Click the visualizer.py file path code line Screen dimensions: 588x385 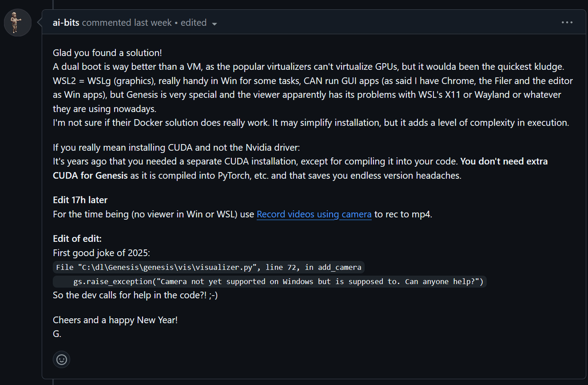pyautogui.click(x=208, y=267)
